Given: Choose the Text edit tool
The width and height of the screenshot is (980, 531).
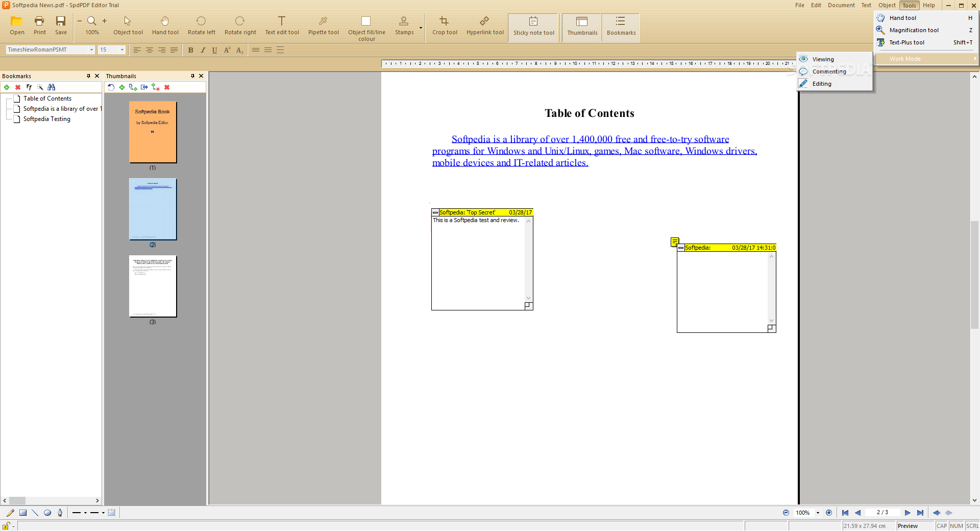Looking at the screenshot, I should pyautogui.click(x=282, y=26).
